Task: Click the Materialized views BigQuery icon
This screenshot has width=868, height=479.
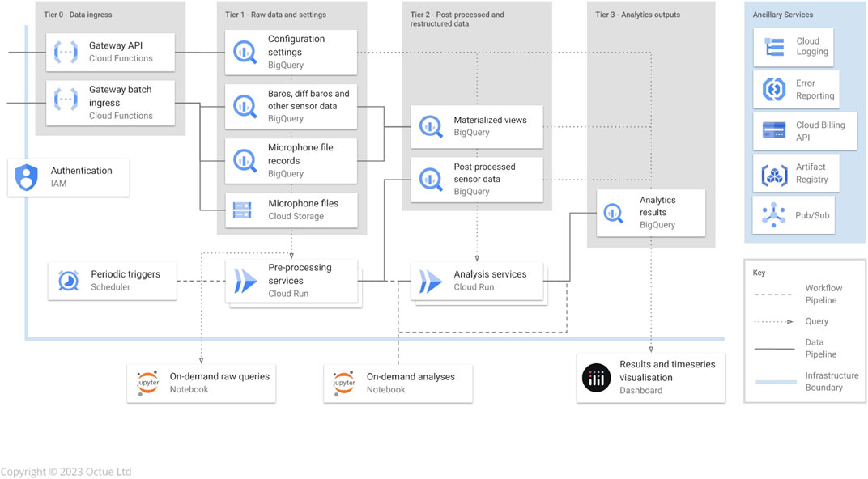Action: click(x=431, y=127)
